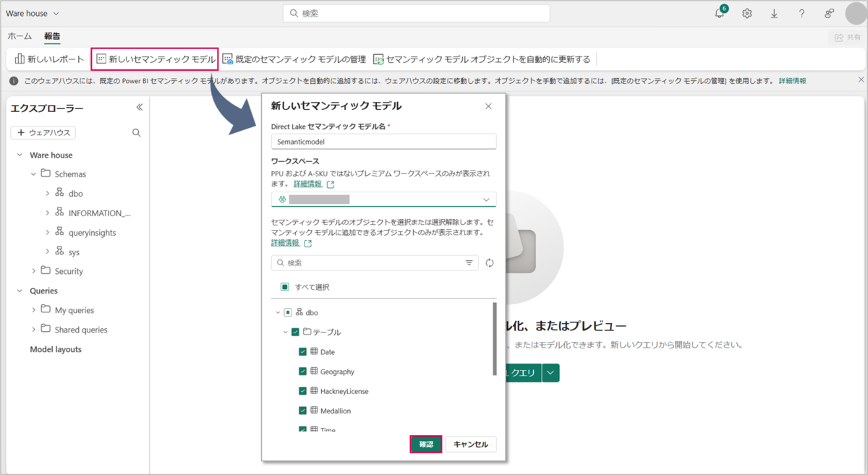868x475 pixels.
Task: Close the 新しいセマンティック モデル dialog
Action: click(488, 106)
